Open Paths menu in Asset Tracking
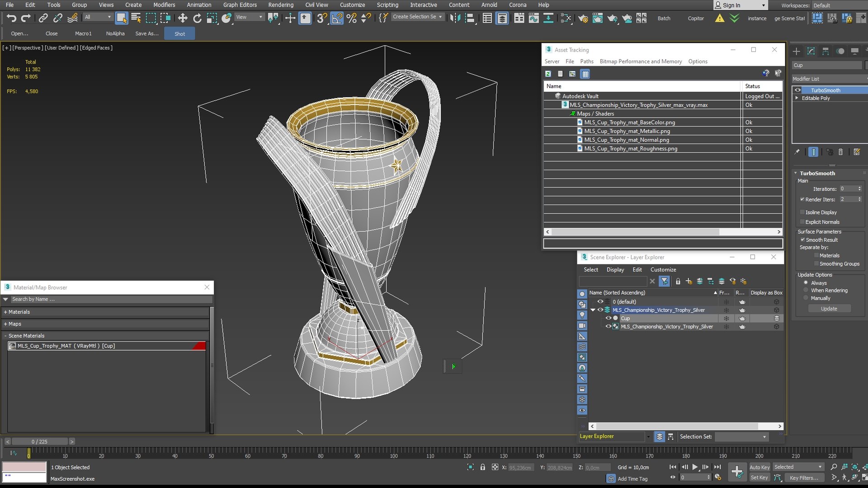Viewport: 868px width, 488px height. [587, 61]
